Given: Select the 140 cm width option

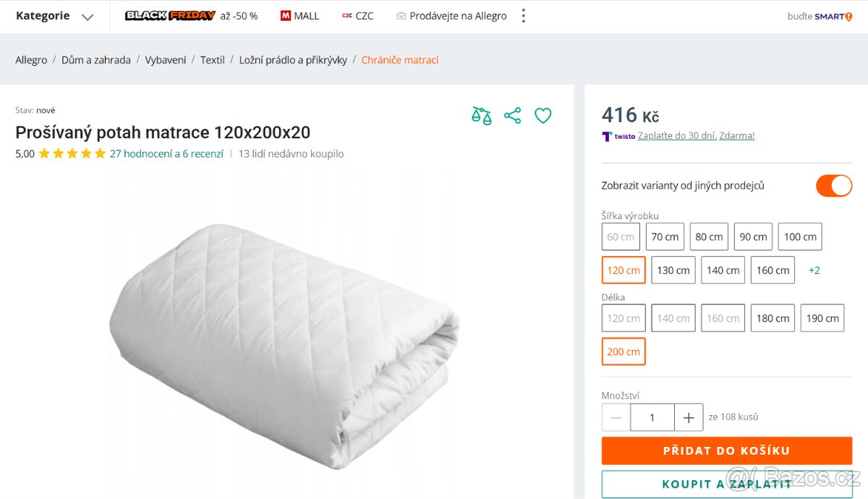Looking at the screenshot, I should click(x=723, y=270).
